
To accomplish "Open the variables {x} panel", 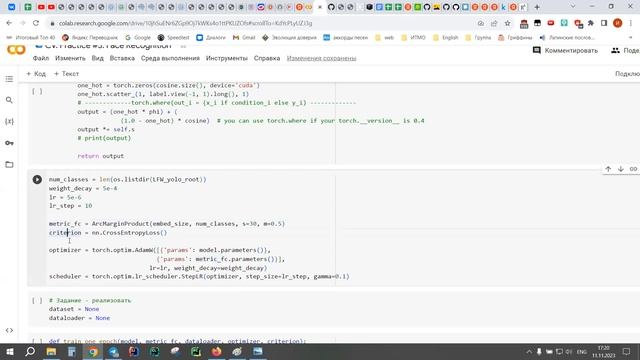I will click(x=9, y=122).
